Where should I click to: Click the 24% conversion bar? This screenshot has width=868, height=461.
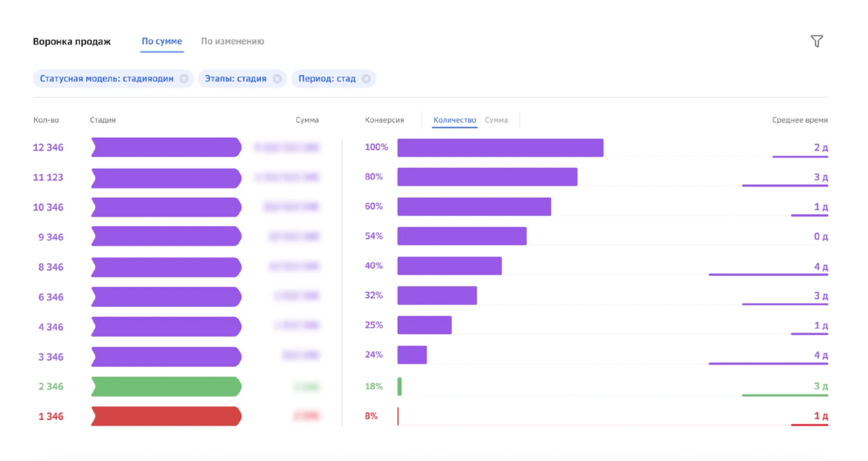pos(412,355)
